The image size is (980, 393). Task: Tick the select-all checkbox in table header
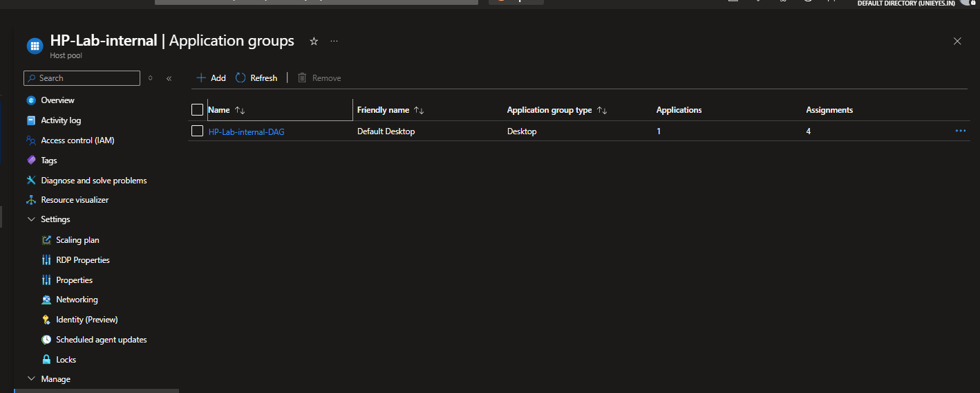coord(197,110)
